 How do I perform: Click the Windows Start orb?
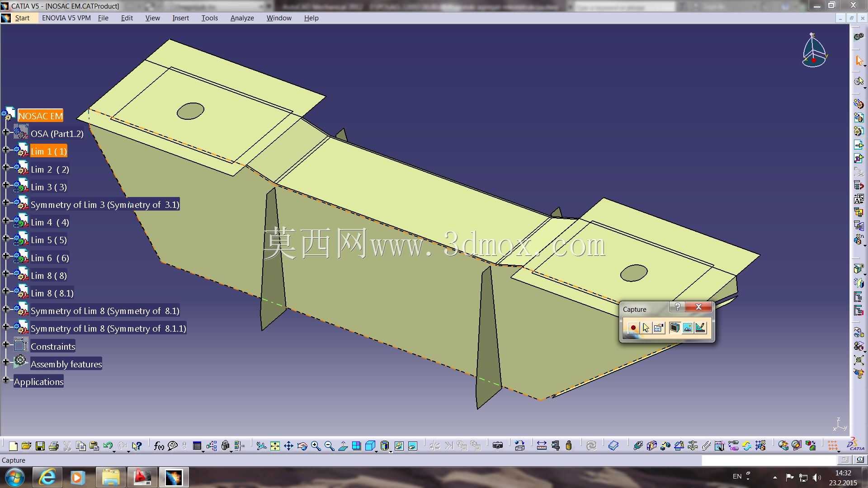click(14, 477)
